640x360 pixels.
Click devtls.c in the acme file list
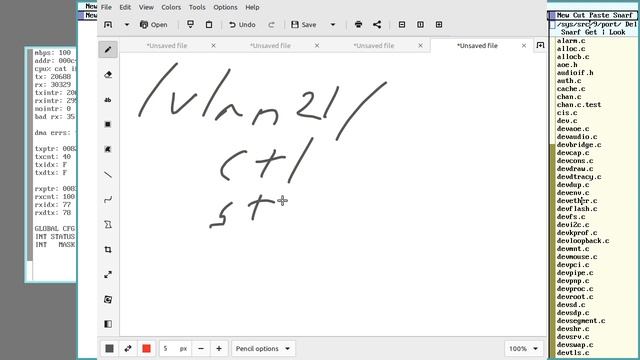coord(573,353)
